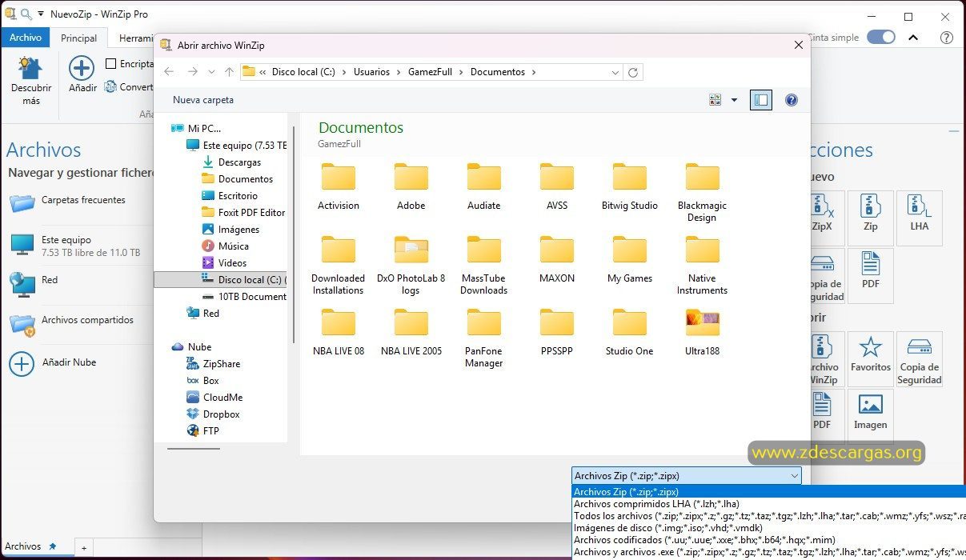Open recent locations dropdown arrow
The image size is (966, 560).
[x=211, y=72]
